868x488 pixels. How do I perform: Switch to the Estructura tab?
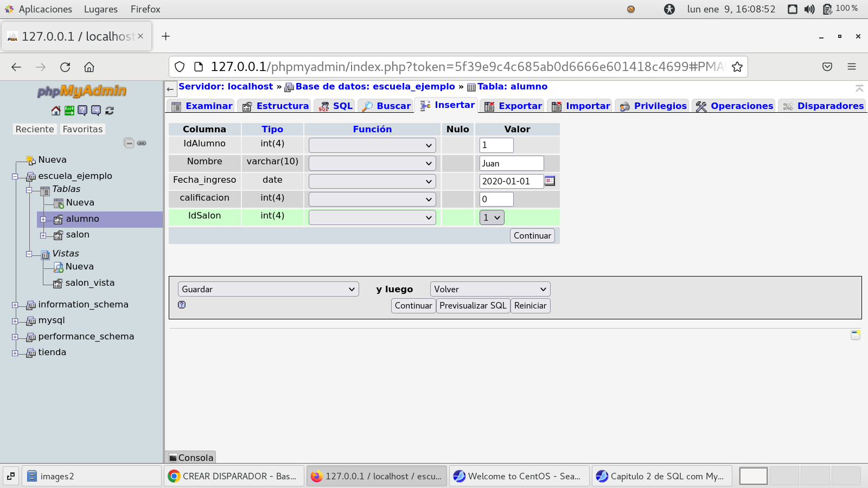coord(276,106)
